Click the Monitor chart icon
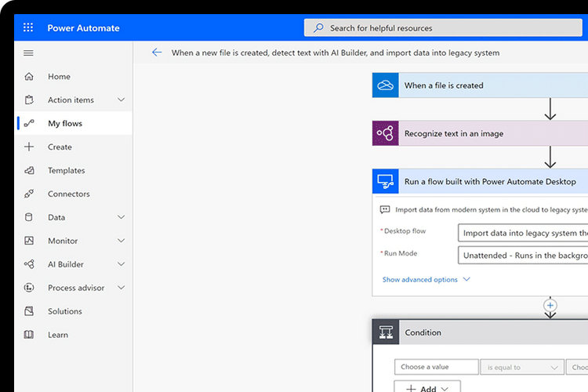588x392 pixels. click(29, 241)
